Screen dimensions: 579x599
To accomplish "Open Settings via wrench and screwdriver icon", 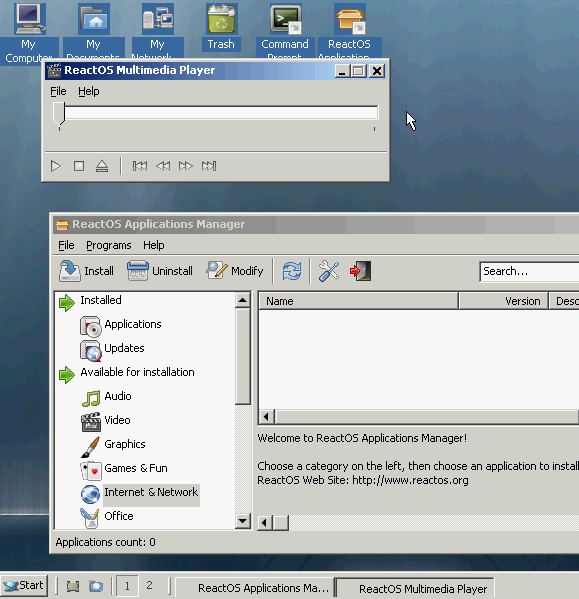I will pyautogui.click(x=329, y=271).
